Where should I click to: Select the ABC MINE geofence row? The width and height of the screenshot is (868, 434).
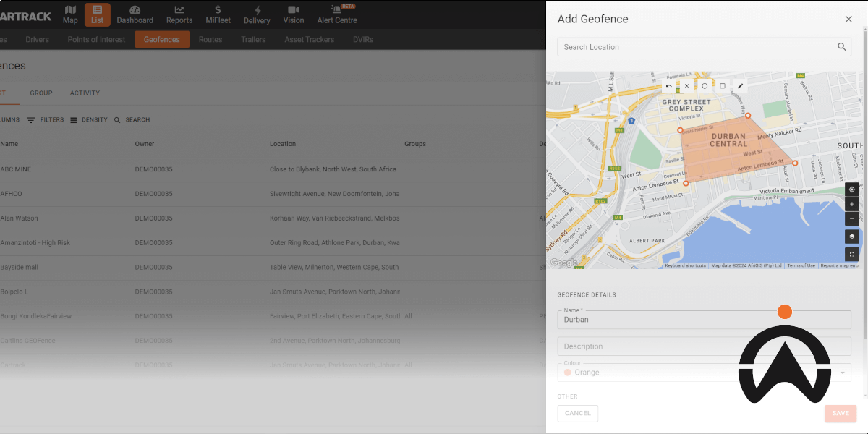point(273,169)
